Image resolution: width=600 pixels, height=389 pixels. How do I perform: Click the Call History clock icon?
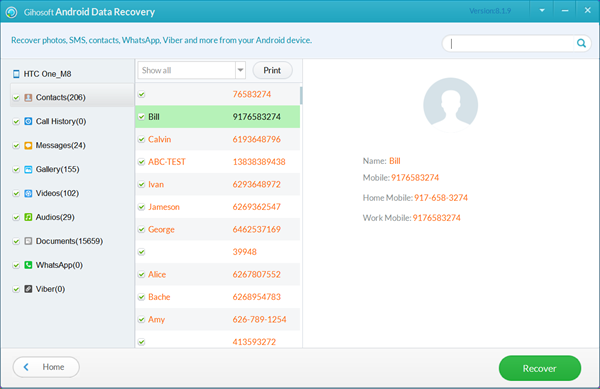point(28,121)
